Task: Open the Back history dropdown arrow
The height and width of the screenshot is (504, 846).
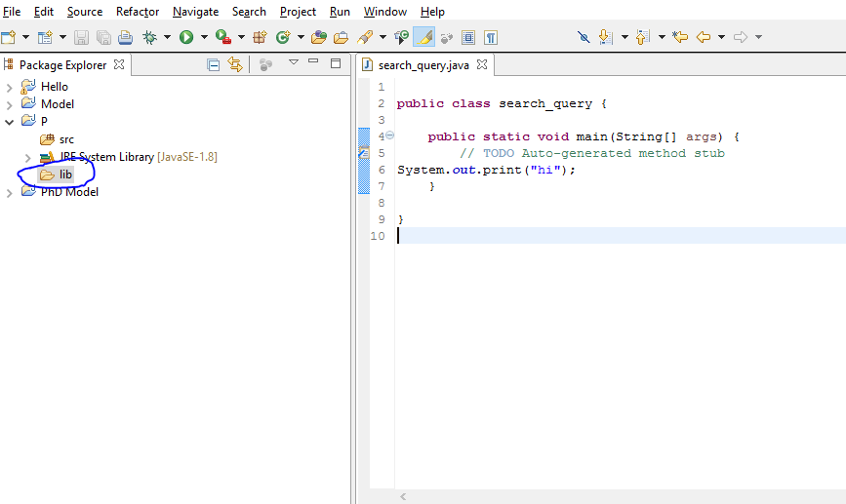Action: pyautogui.click(x=721, y=37)
